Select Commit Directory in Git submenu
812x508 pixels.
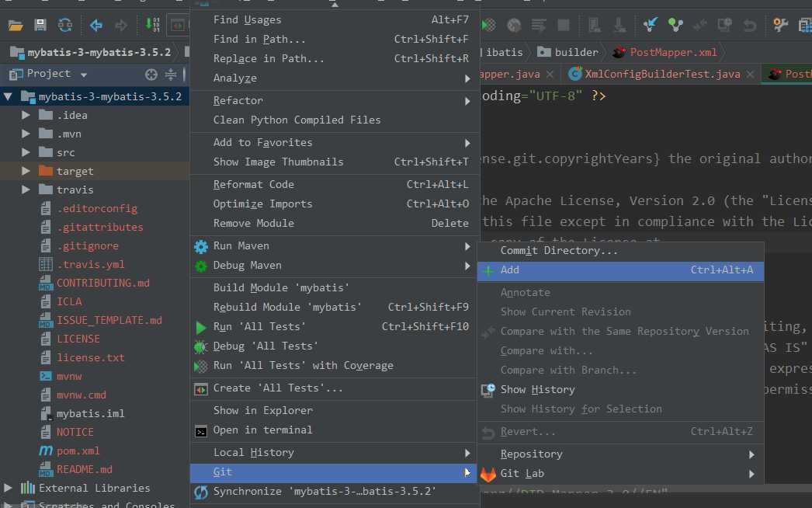[x=620, y=251]
